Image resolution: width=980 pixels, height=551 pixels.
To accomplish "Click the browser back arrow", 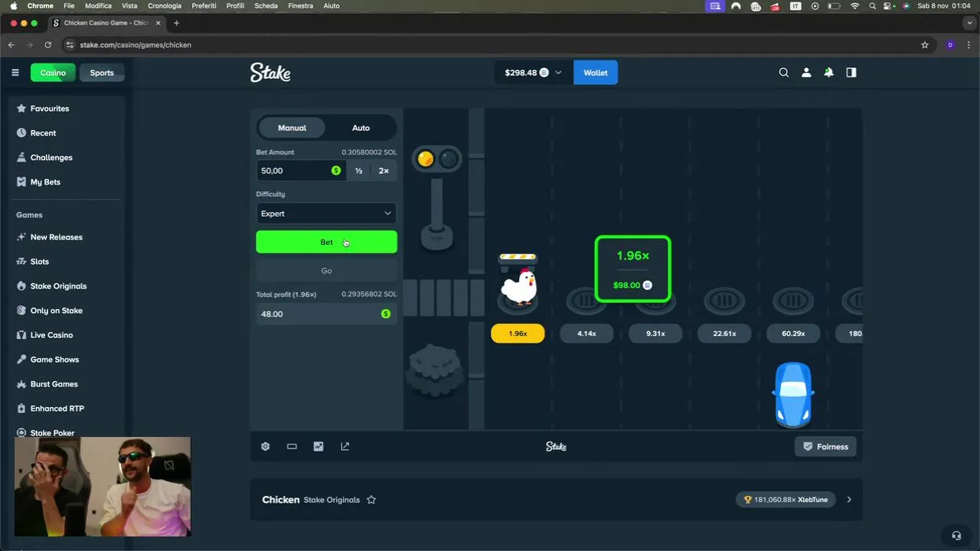I will [x=11, y=45].
